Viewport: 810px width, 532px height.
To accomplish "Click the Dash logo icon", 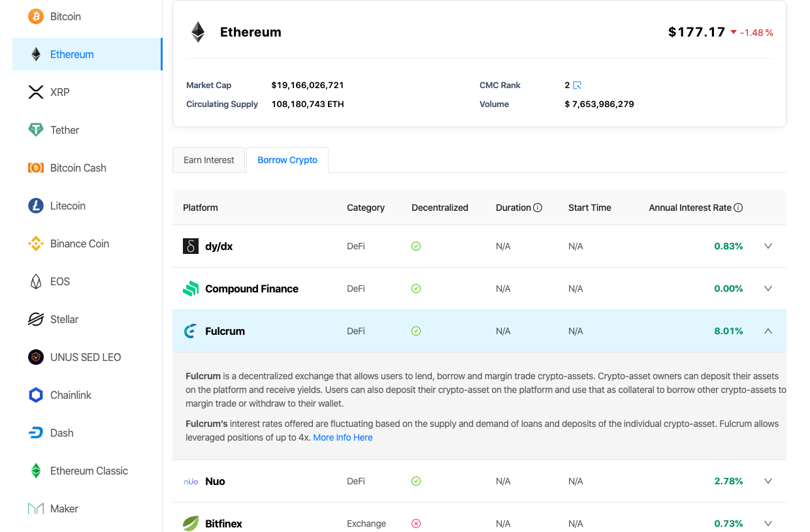I will point(36,433).
